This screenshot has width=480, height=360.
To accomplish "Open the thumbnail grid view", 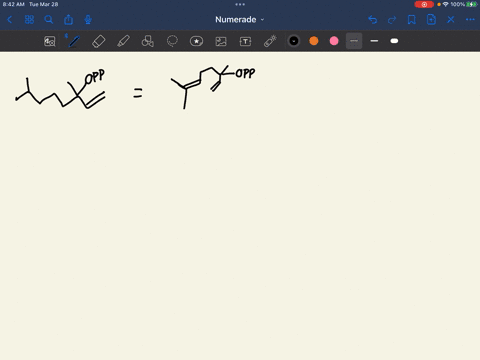I will click(29, 20).
